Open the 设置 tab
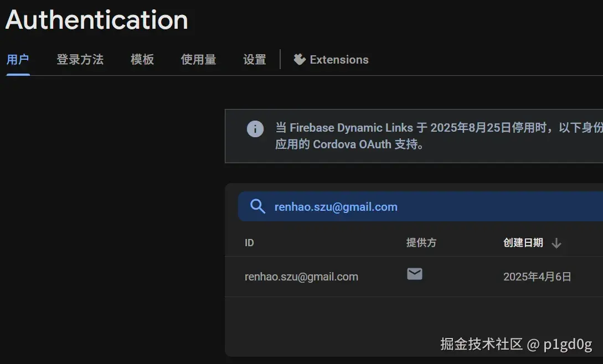The height and width of the screenshot is (364, 603). tap(255, 60)
